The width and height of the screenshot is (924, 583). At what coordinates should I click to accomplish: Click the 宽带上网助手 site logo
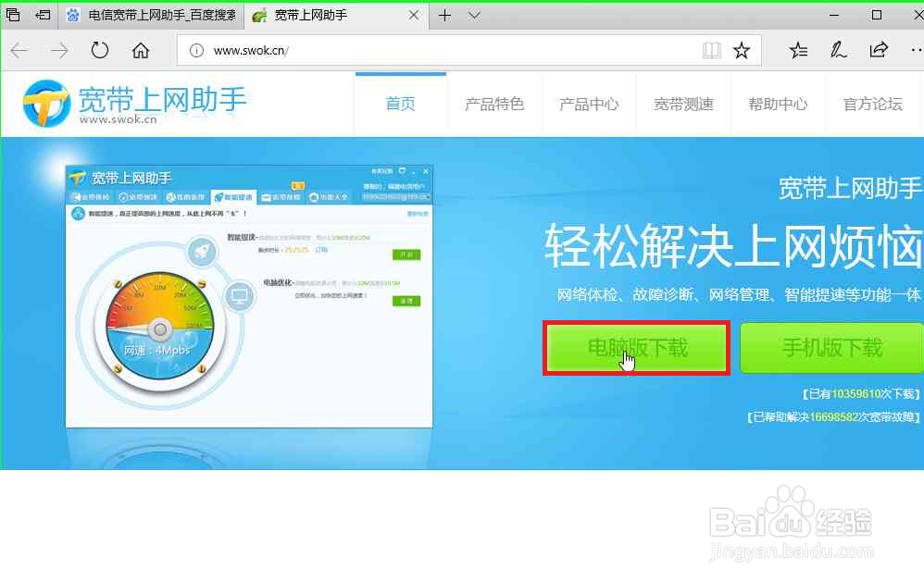(134, 104)
